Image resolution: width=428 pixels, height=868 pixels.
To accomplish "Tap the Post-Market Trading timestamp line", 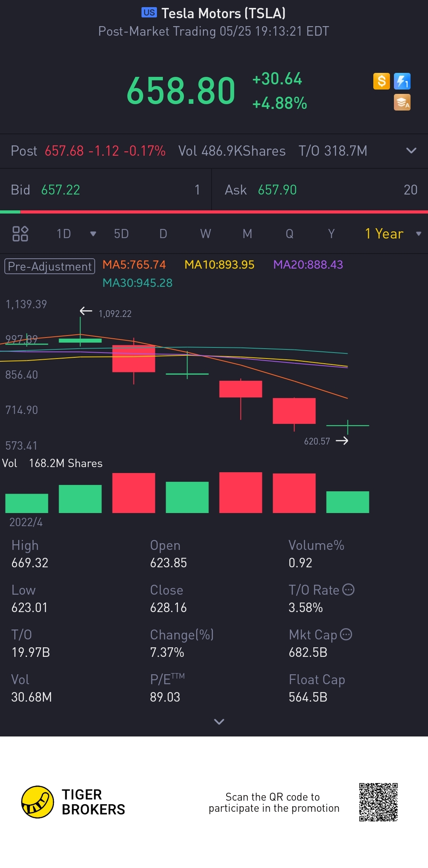I will pos(214,31).
